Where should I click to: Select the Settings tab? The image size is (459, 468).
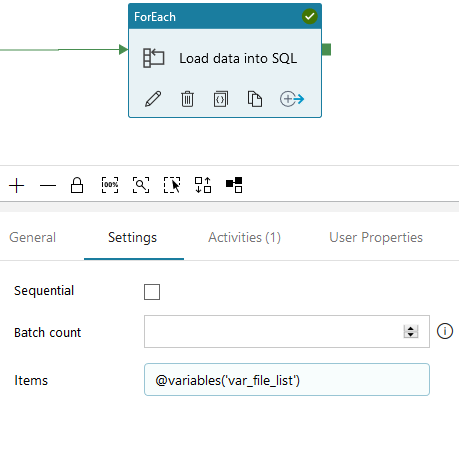pos(132,237)
